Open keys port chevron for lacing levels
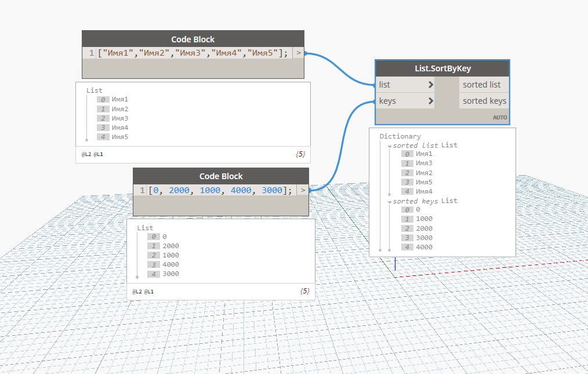588x374 pixels. click(430, 101)
